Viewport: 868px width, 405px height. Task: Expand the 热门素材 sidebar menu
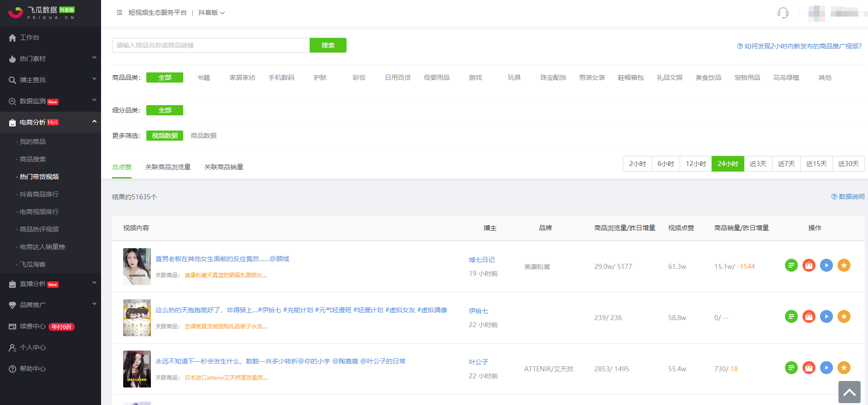click(50, 59)
